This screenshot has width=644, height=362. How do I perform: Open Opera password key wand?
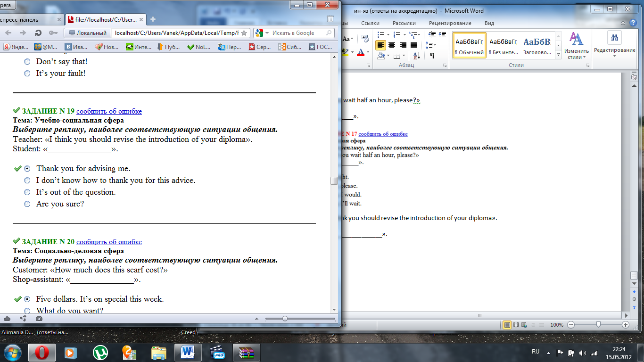[53, 33]
